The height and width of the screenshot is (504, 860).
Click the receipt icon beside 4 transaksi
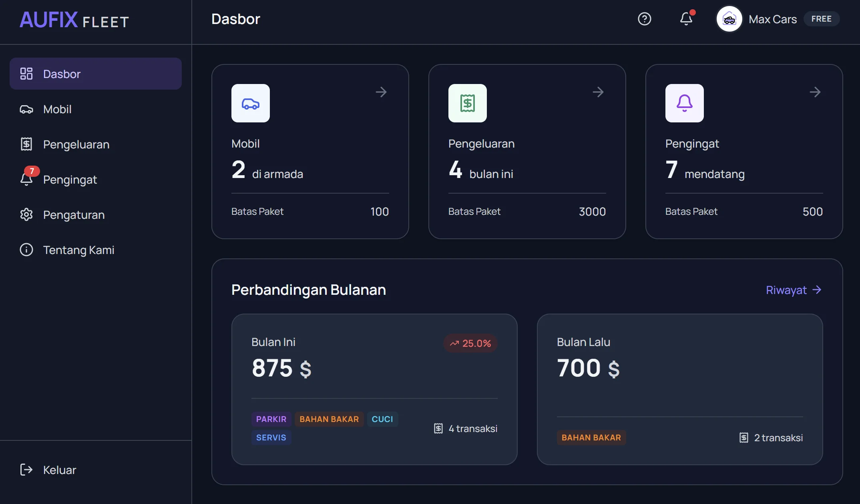(438, 428)
